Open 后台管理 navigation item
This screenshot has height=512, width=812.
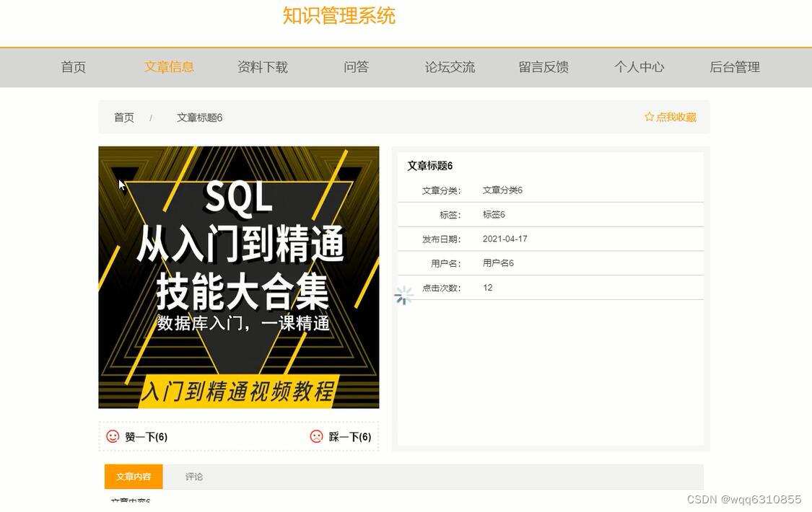coord(734,67)
